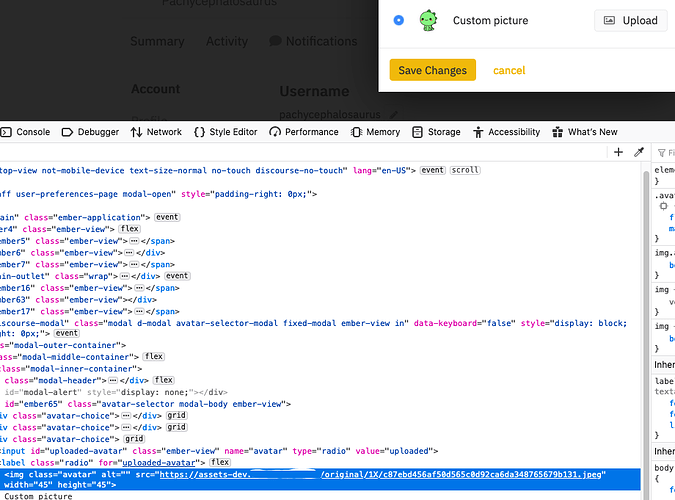Click the Accessibility person icon

pyautogui.click(x=478, y=132)
